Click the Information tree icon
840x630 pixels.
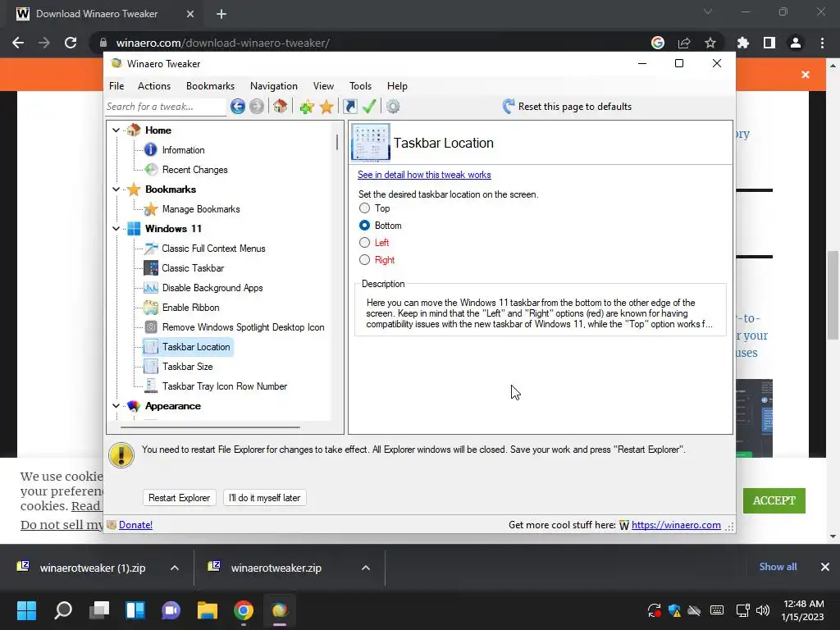click(151, 149)
